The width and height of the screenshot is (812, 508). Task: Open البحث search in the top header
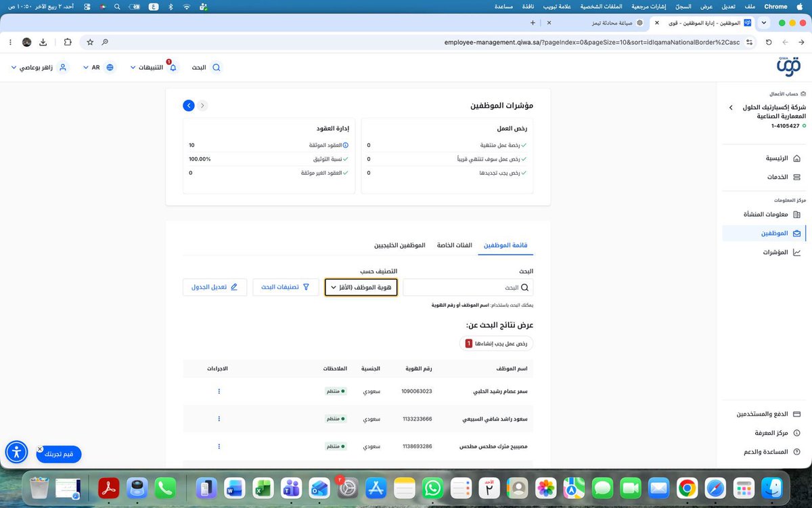click(x=206, y=68)
